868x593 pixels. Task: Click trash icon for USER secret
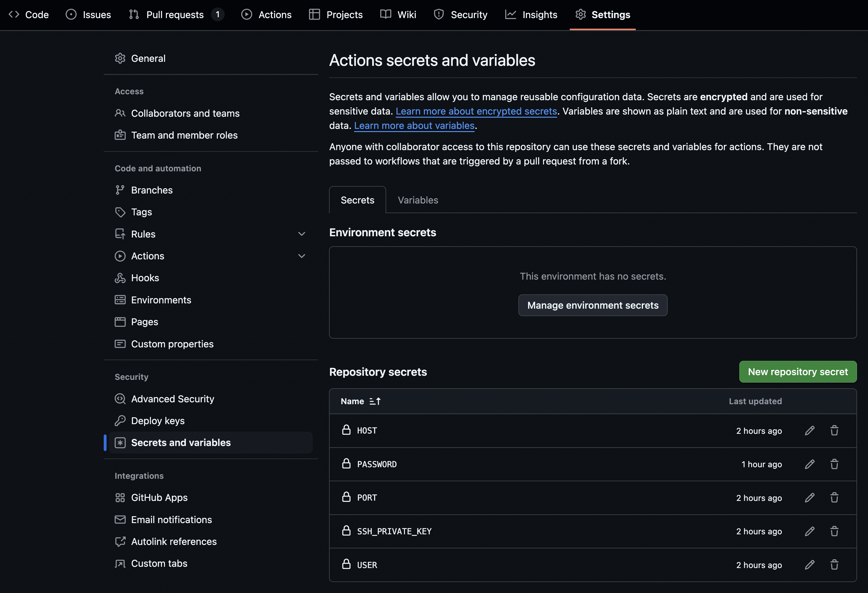coord(834,565)
